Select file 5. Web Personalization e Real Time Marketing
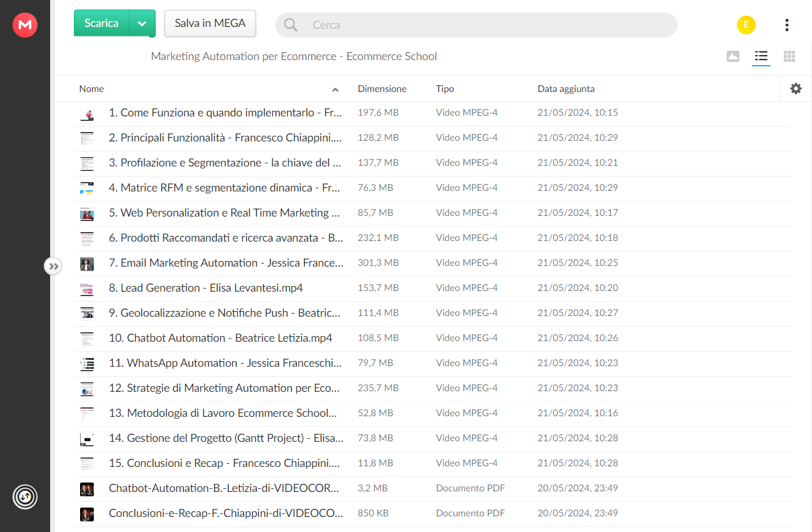This screenshot has height=532, width=812. (x=433, y=213)
